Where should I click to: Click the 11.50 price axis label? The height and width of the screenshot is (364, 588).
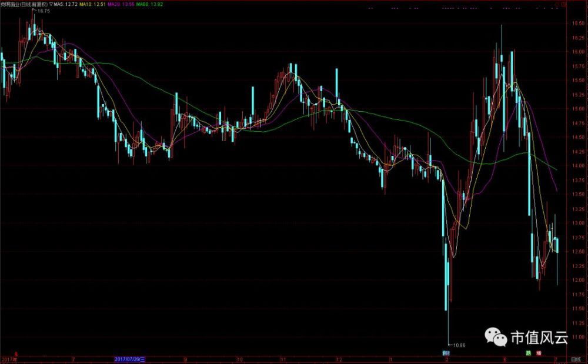pyautogui.click(x=578, y=309)
